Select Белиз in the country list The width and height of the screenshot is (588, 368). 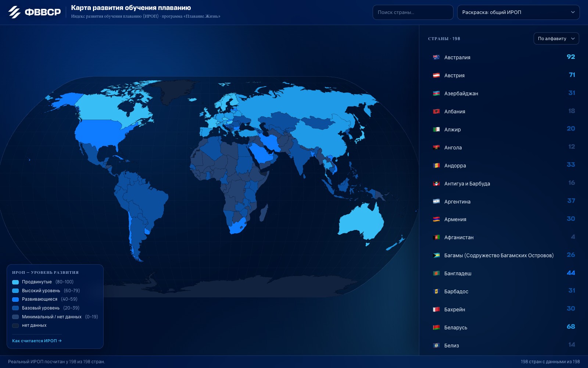[503, 345]
